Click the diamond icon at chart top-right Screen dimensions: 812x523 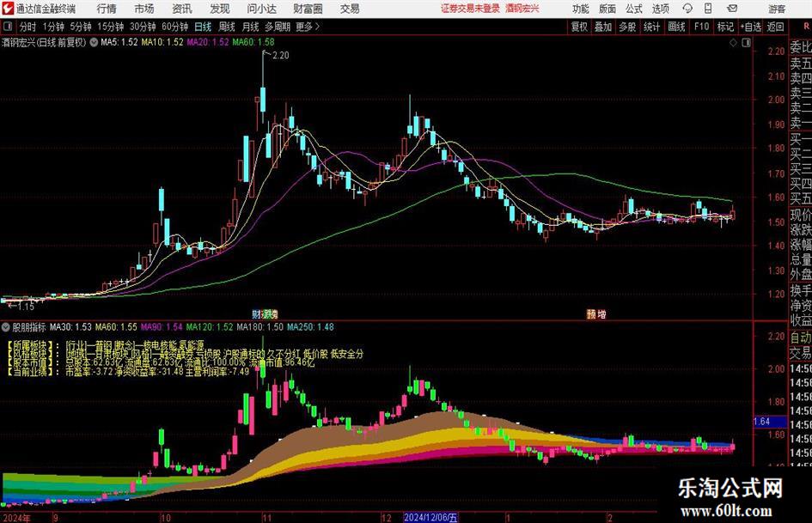(x=733, y=43)
